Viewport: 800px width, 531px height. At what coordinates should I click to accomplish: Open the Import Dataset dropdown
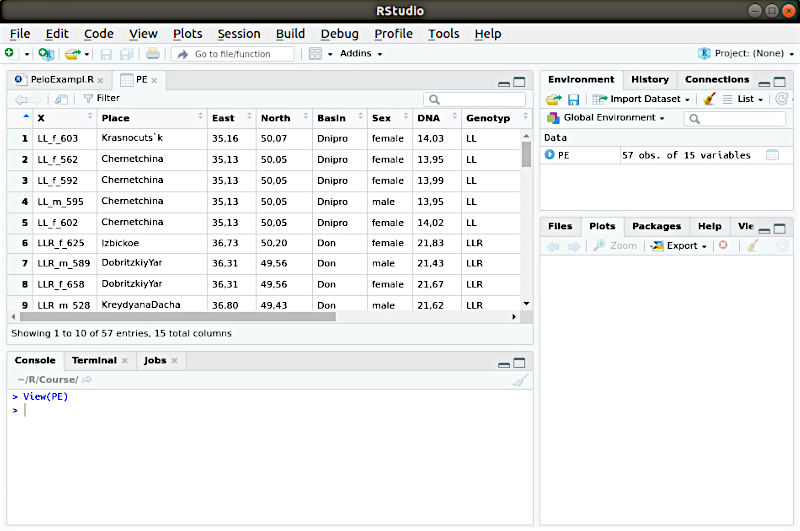640,99
